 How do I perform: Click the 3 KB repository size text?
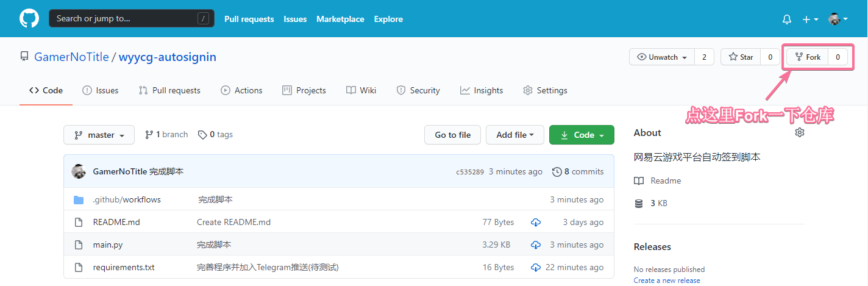[659, 203]
